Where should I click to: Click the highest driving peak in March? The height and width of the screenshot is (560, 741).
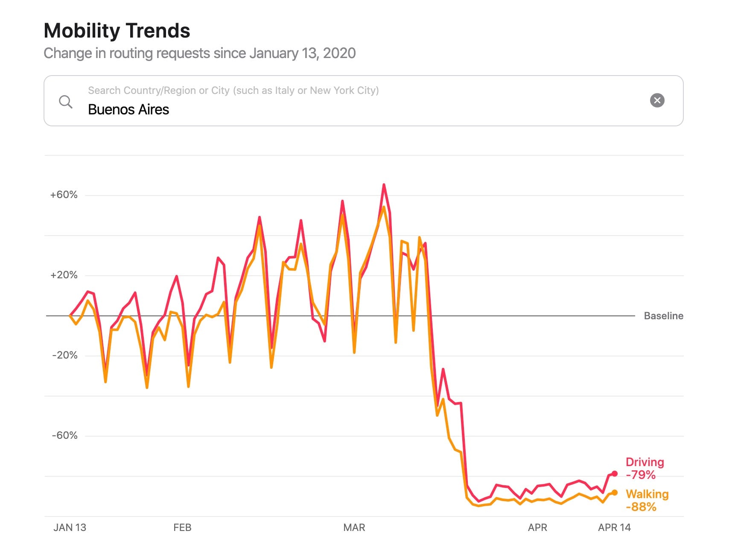[384, 185]
